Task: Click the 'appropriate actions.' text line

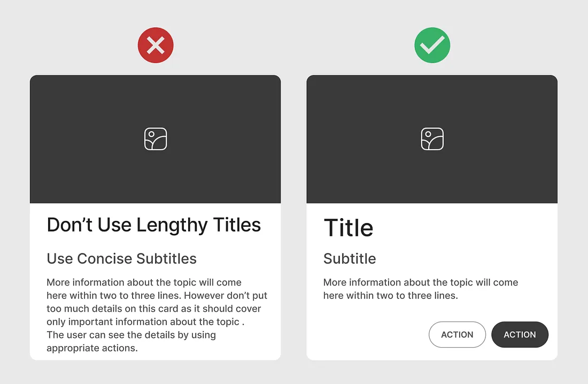Action: tap(92, 348)
